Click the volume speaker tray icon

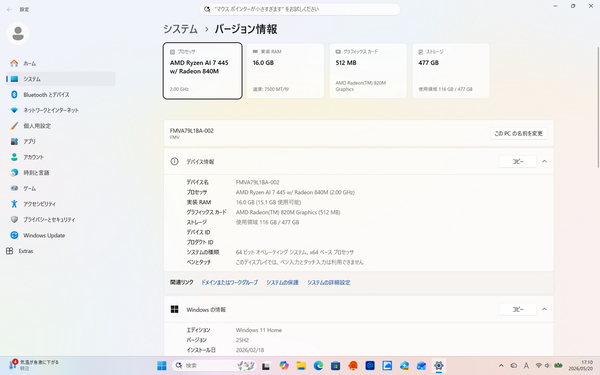pyautogui.click(x=547, y=366)
